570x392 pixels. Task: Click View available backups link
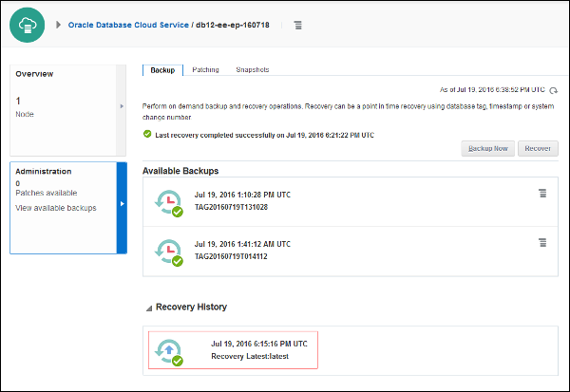coord(56,208)
